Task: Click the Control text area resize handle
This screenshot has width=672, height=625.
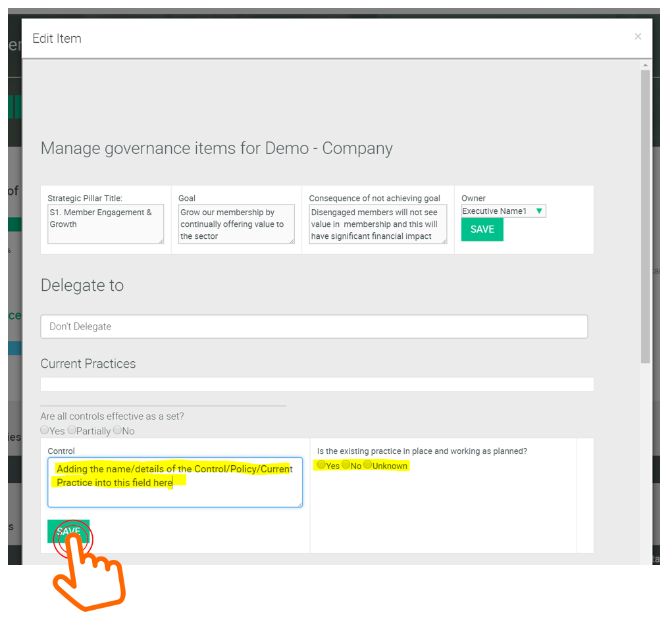Action: click(x=299, y=504)
